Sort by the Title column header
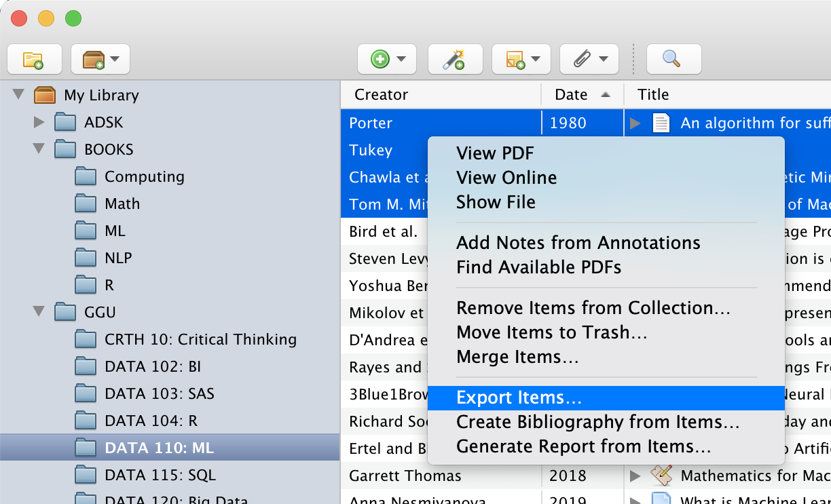The height and width of the screenshot is (504, 831). coord(727,94)
